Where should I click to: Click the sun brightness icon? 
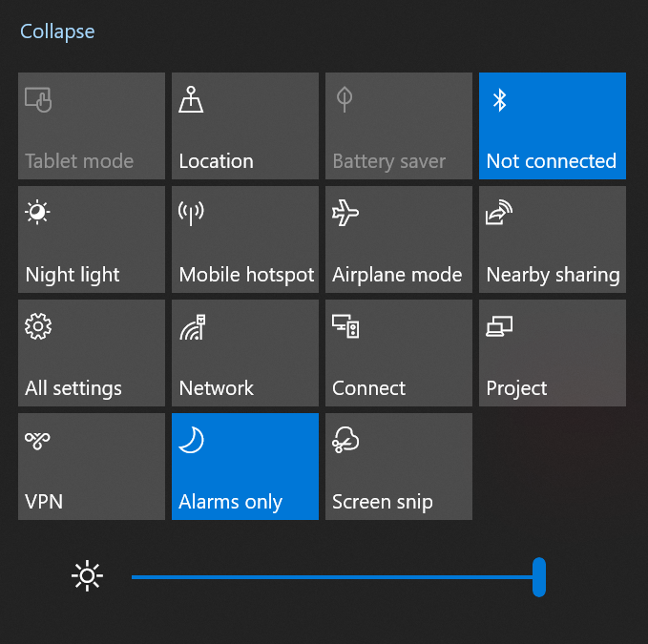click(x=88, y=576)
